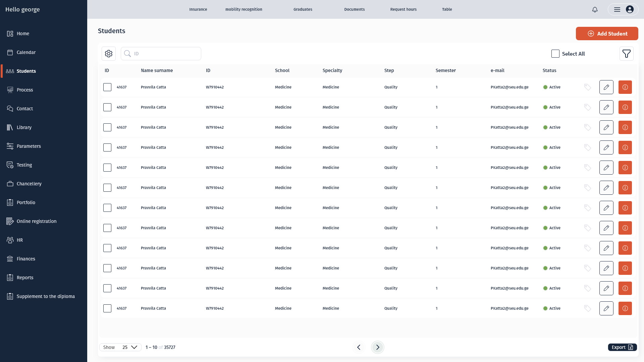Go to the next page arrow

(378, 347)
